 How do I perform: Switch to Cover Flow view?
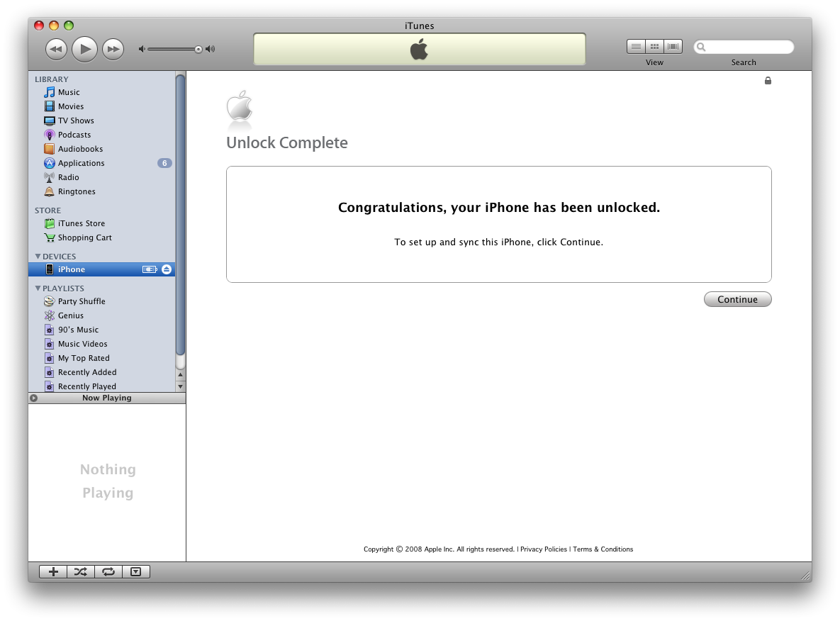pyautogui.click(x=673, y=47)
